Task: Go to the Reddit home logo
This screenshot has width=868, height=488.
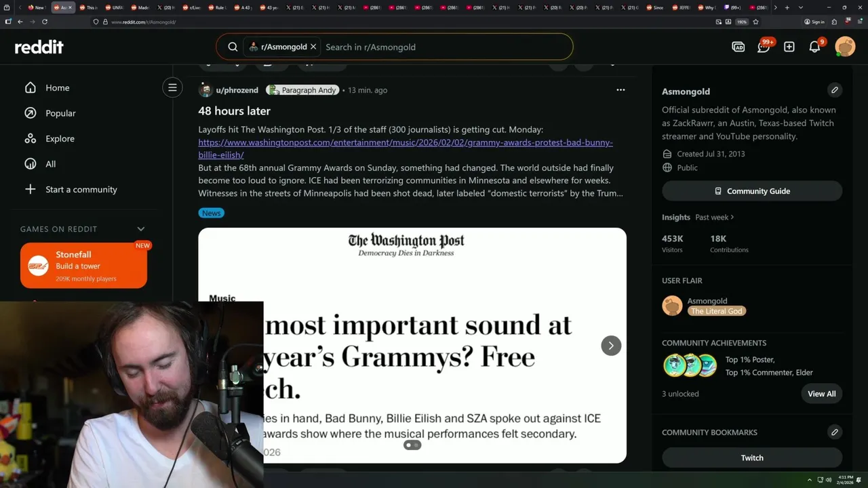Action: [x=39, y=47]
